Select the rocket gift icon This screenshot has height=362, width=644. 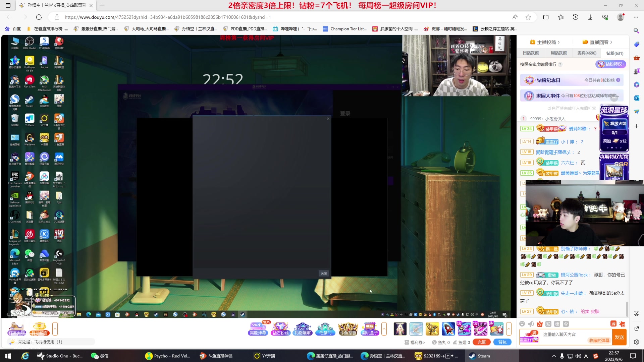[448, 329]
